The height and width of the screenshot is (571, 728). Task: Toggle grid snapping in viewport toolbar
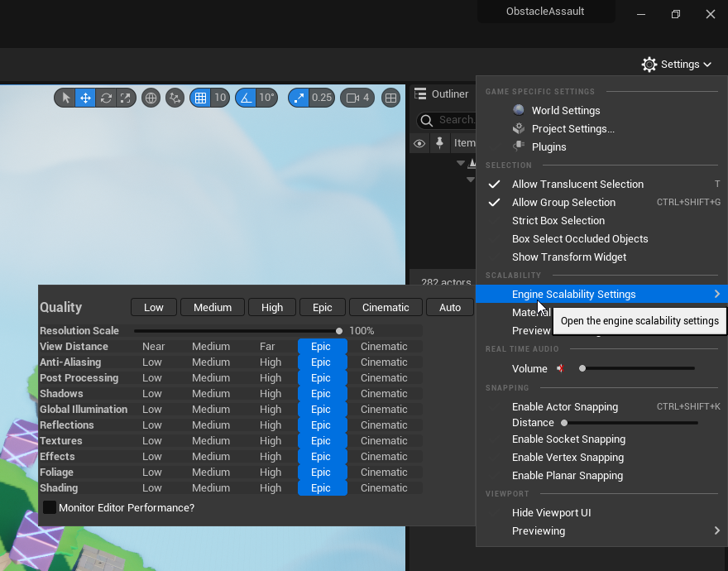point(199,98)
